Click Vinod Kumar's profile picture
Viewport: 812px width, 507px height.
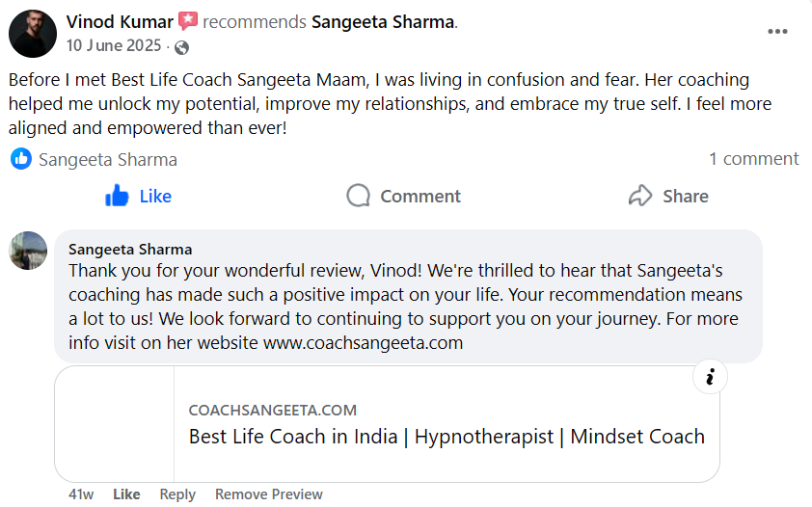(33, 34)
